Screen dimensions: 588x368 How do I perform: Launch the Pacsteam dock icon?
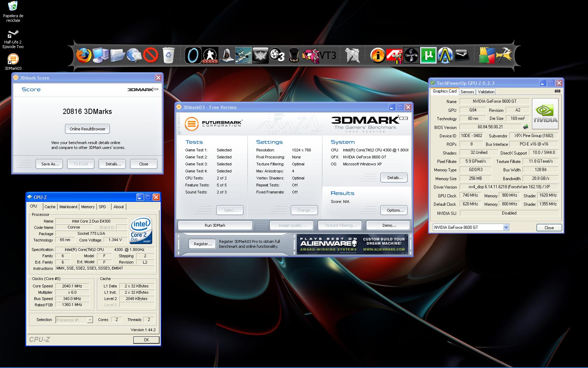pos(462,55)
